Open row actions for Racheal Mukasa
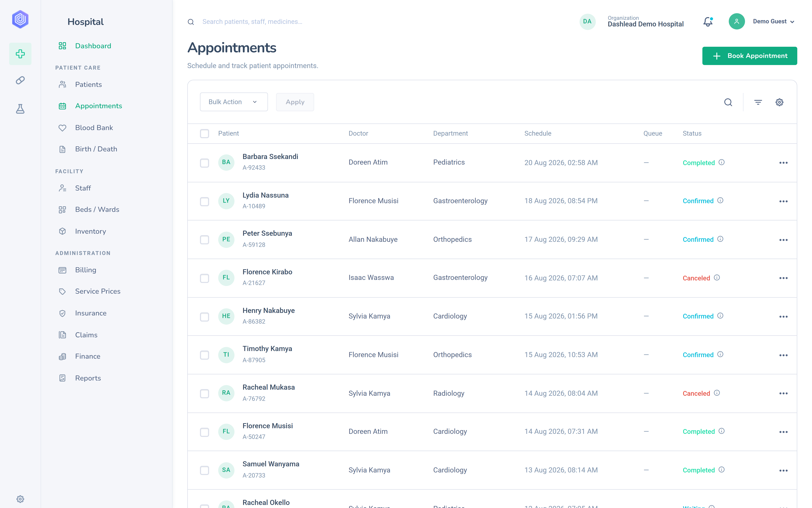 pyautogui.click(x=783, y=393)
